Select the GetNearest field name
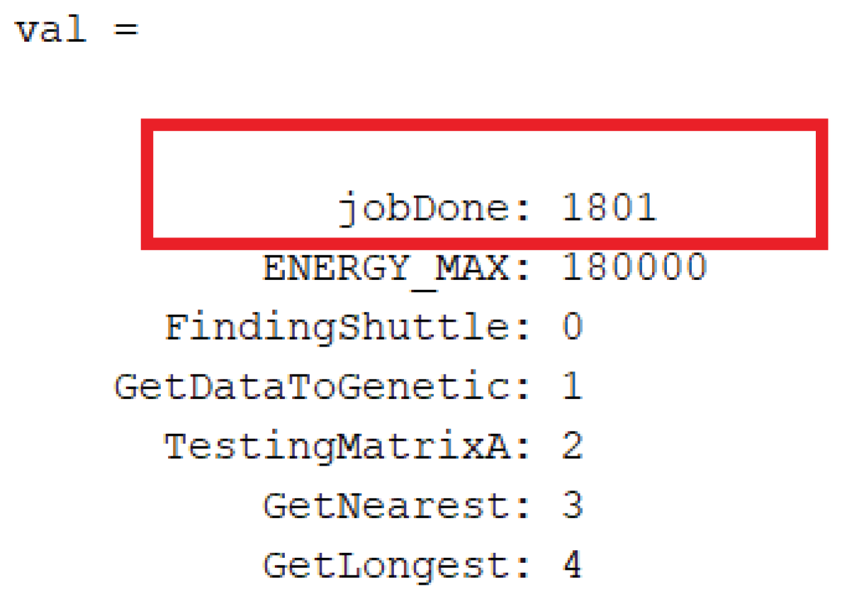The height and width of the screenshot is (616, 847). click(386, 507)
